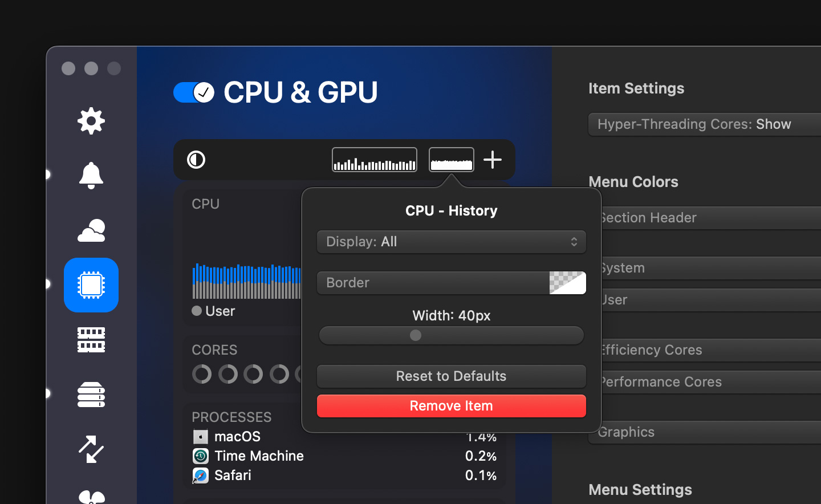
Task: Click the CPU usage history graph preview
Action: [247, 281]
